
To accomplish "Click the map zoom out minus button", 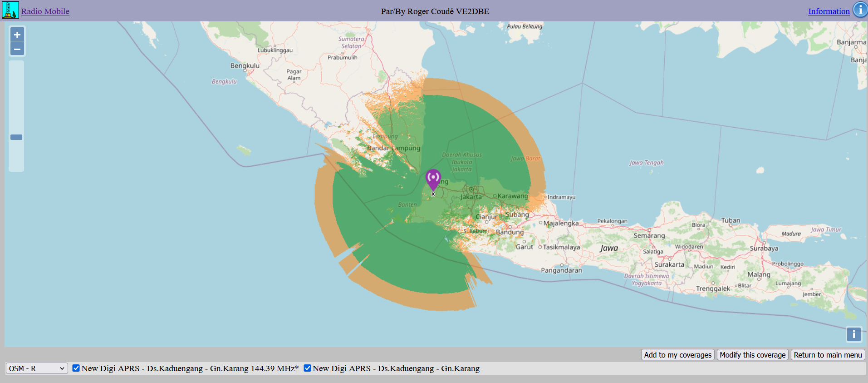I will click(x=17, y=49).
